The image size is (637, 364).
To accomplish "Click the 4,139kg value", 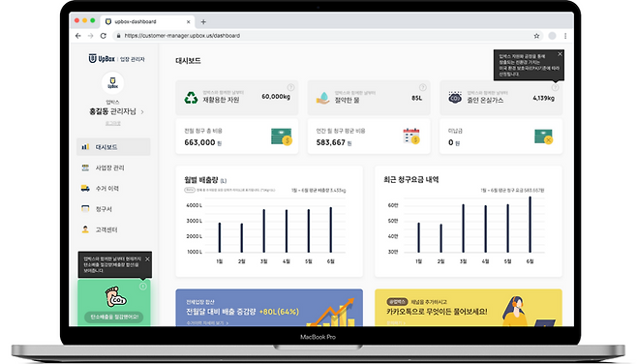I will [x=543, y=98].
